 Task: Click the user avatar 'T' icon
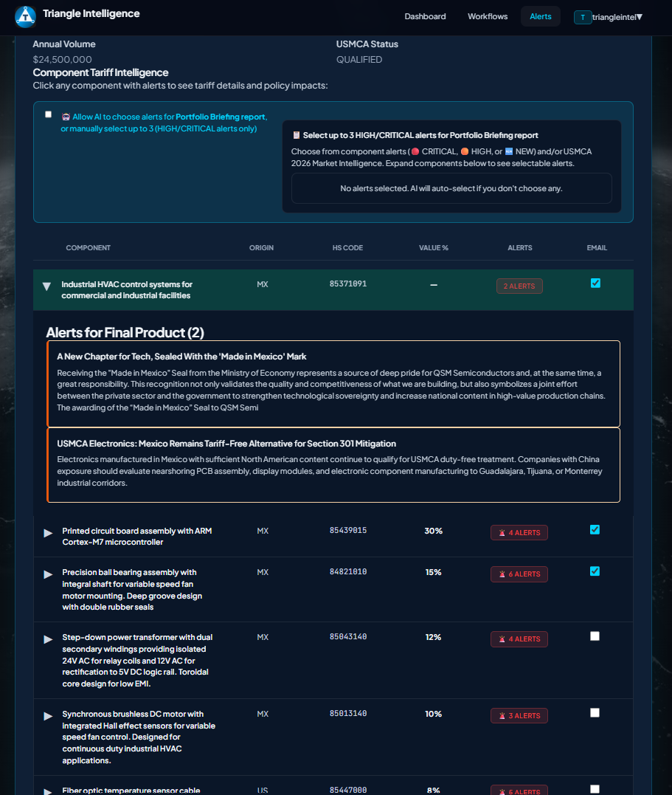[x=583, y=17]
